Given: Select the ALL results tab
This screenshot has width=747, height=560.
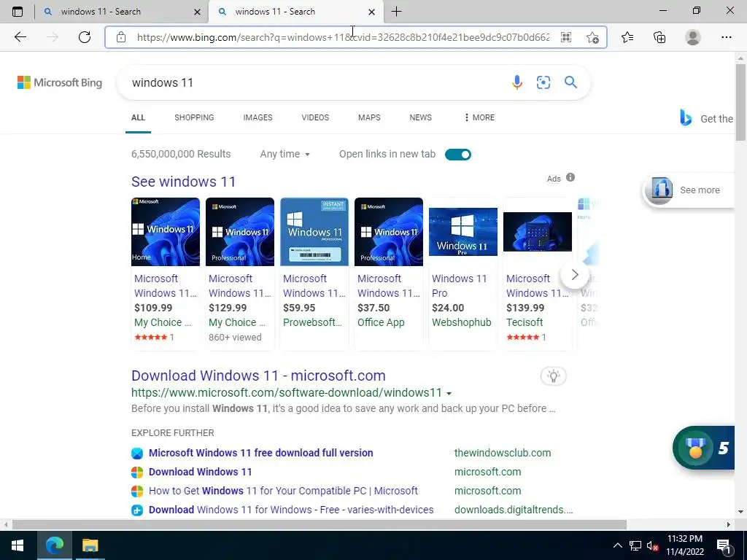Looking at the screenshot, I should 138,117.
